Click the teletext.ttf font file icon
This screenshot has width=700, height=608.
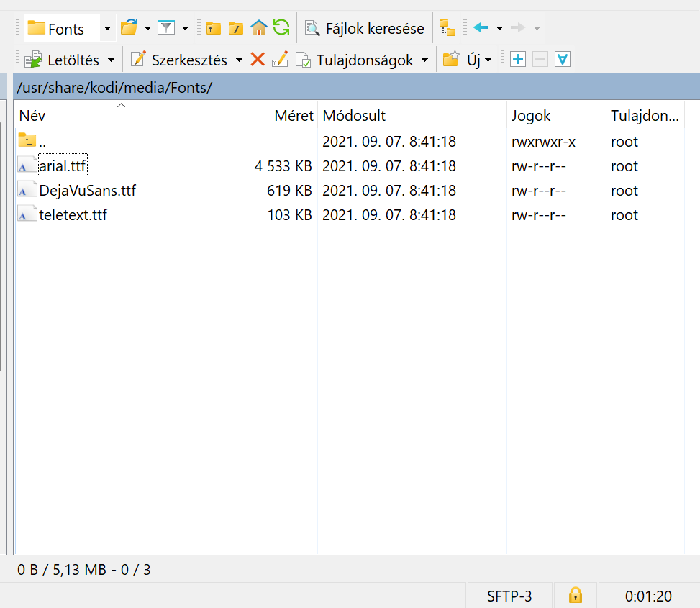click(27, 214)
